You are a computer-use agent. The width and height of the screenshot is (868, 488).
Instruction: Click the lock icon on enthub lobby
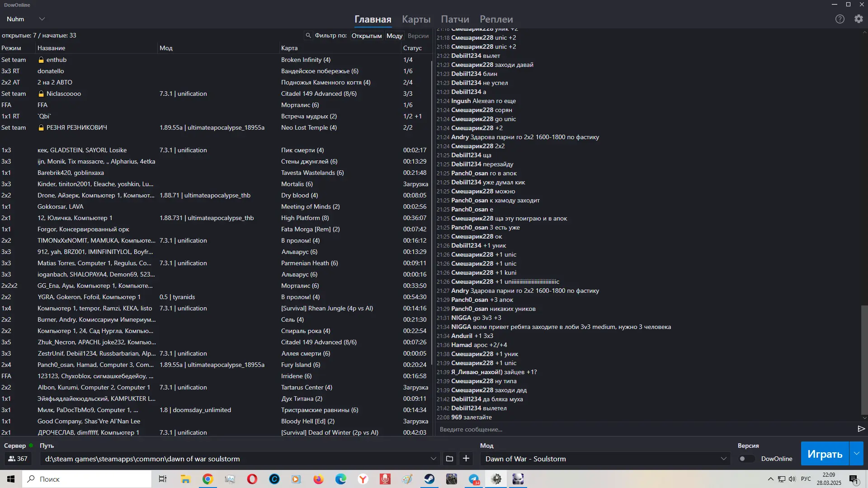pyautogui.click(x=41, y=60)
